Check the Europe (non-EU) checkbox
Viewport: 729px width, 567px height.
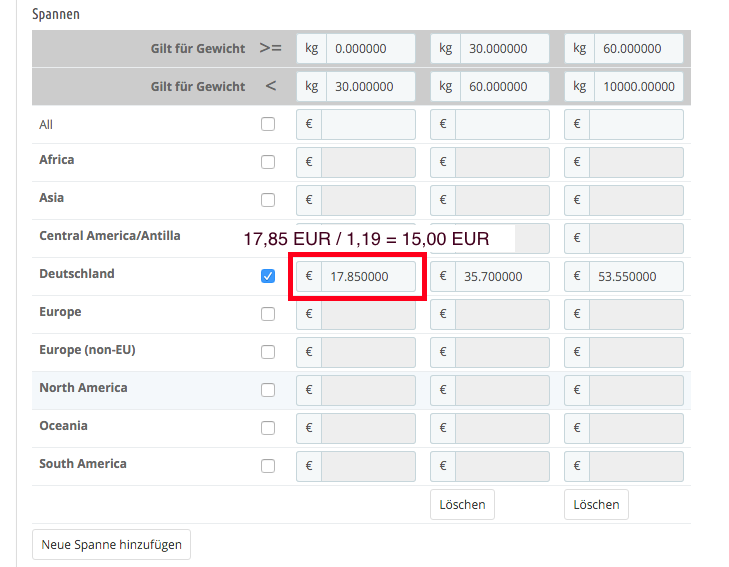[267, 352]
